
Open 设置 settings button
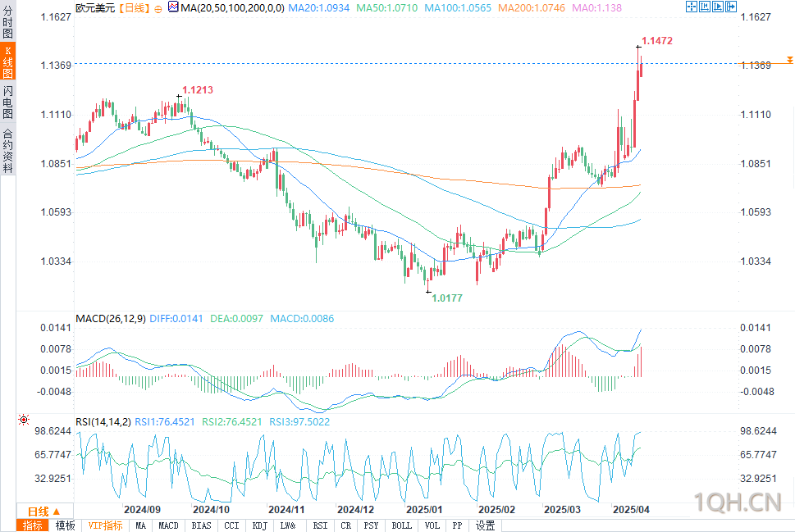coord(485,525)
